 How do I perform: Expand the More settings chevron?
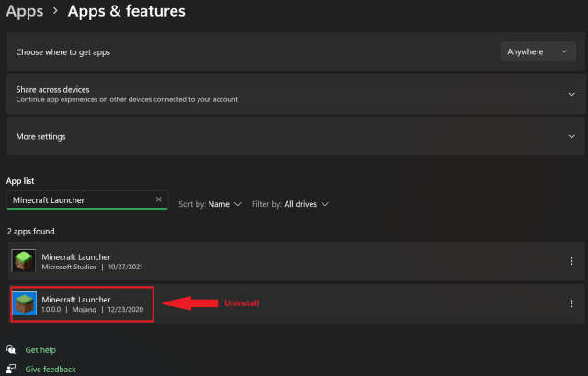[571, 136]
